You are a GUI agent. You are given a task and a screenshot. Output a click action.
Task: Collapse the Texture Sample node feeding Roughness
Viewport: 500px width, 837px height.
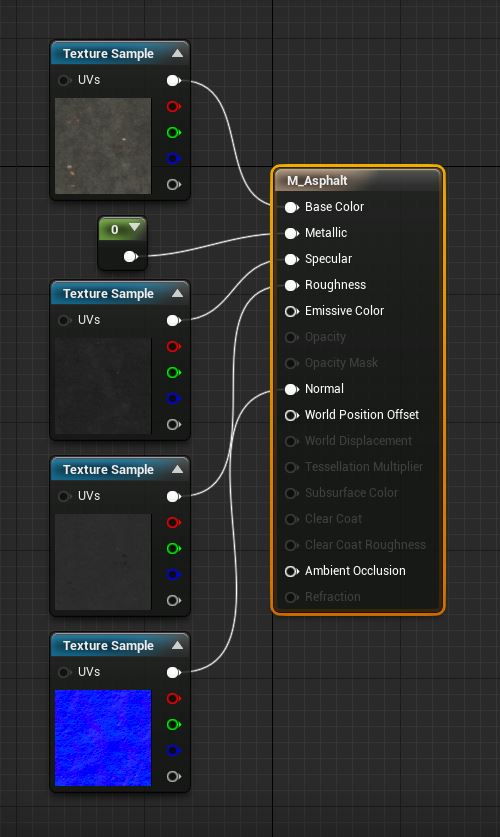point(177,470)
